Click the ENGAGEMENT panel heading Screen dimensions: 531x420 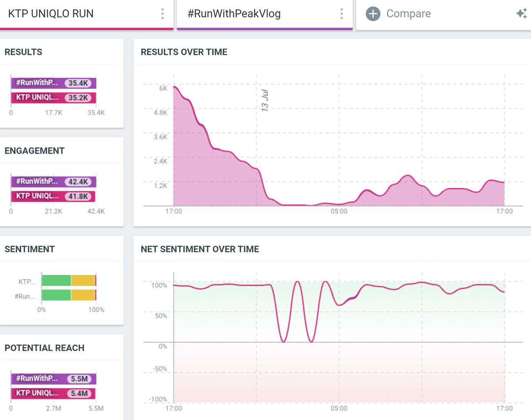[35, 151]
